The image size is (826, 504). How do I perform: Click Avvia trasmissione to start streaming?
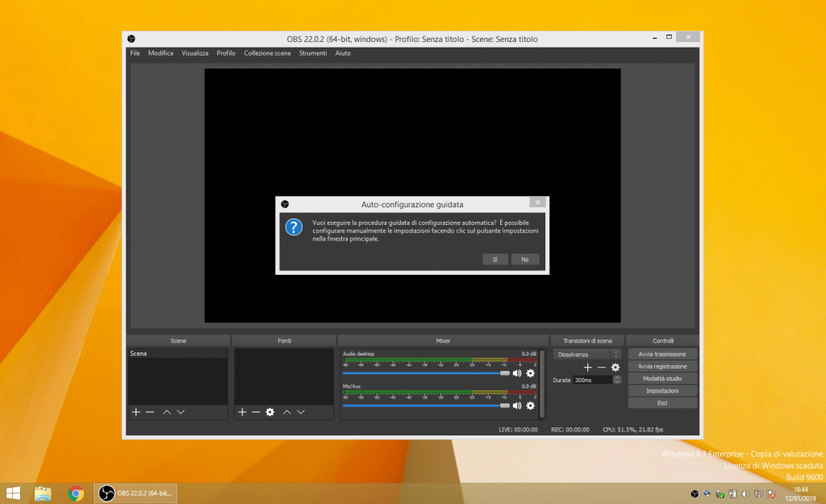pos(662,355)
